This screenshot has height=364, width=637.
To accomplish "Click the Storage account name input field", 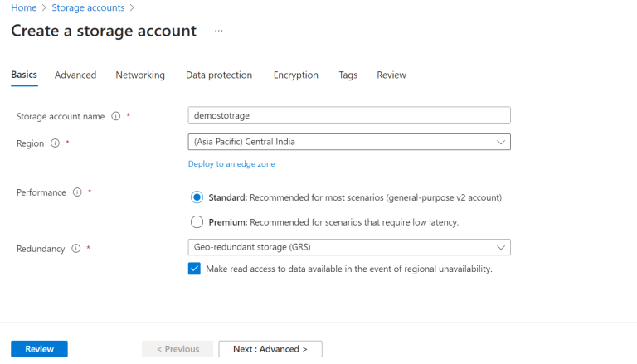I will [x=349, y=115].
